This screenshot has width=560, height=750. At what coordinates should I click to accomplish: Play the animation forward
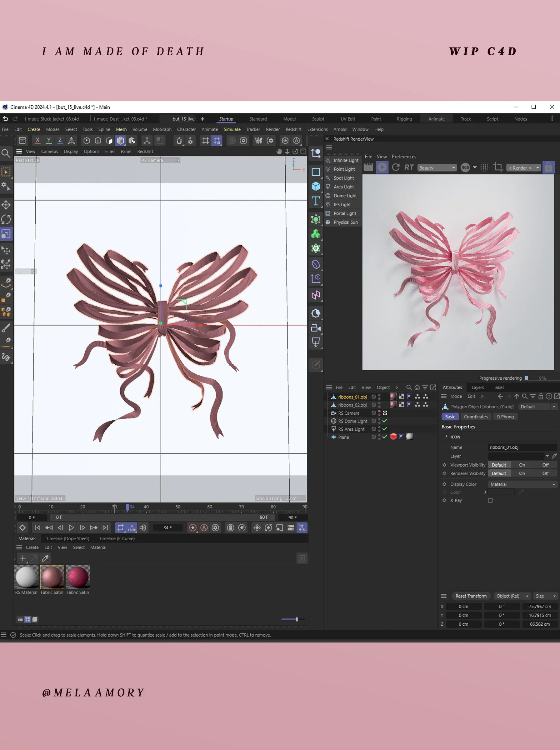(x=71, y=528)
